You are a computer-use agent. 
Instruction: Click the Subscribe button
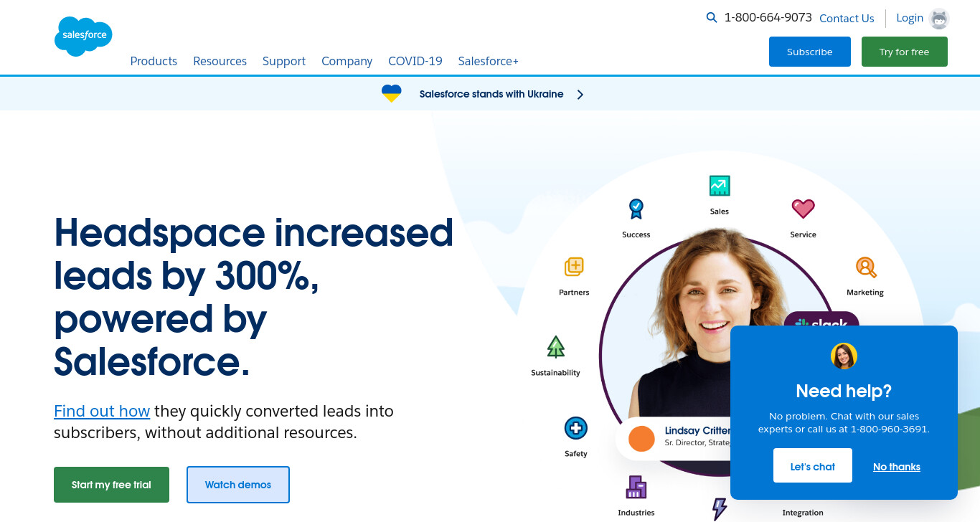coord(810,52)
